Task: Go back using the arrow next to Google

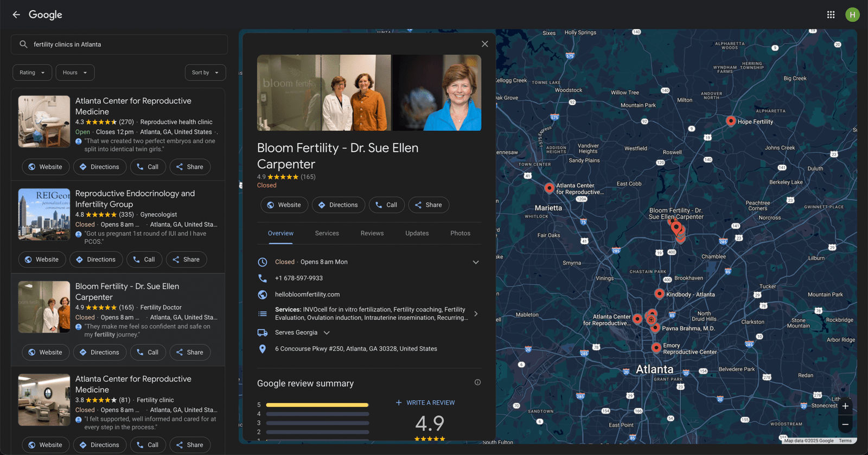Action: pyautogui.click(x=16, y=15)
